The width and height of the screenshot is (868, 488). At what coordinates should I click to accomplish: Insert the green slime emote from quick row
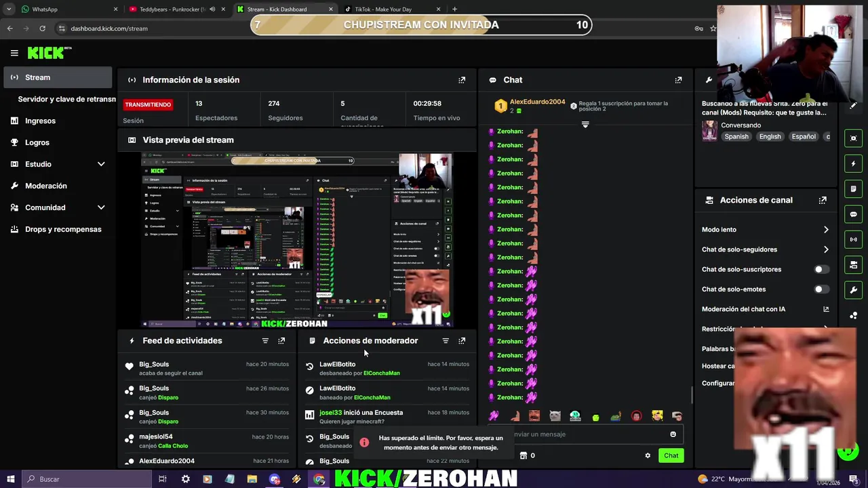click(x=595, y=417)
